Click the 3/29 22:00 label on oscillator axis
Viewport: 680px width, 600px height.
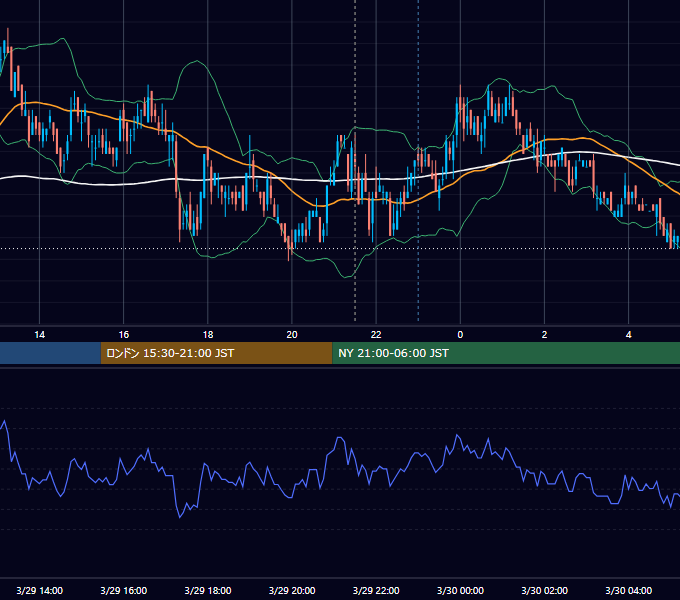click(376, 590)
